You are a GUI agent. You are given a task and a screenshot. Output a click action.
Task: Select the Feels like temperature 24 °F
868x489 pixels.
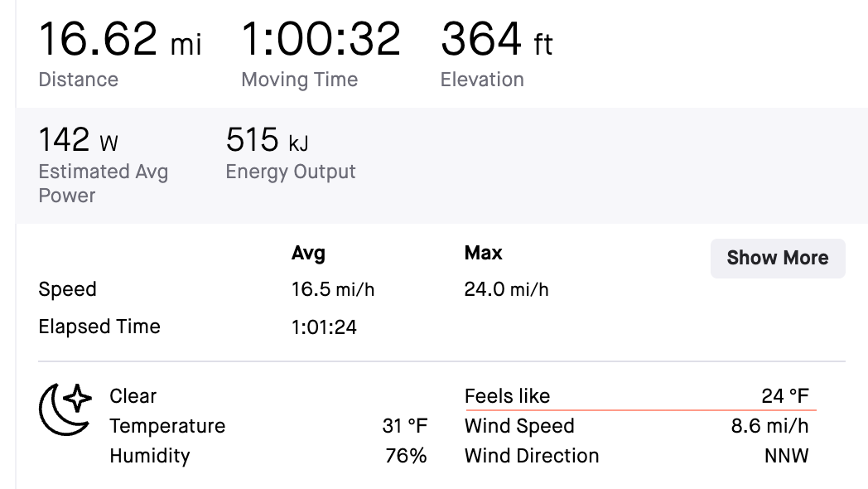click(783, 395)
